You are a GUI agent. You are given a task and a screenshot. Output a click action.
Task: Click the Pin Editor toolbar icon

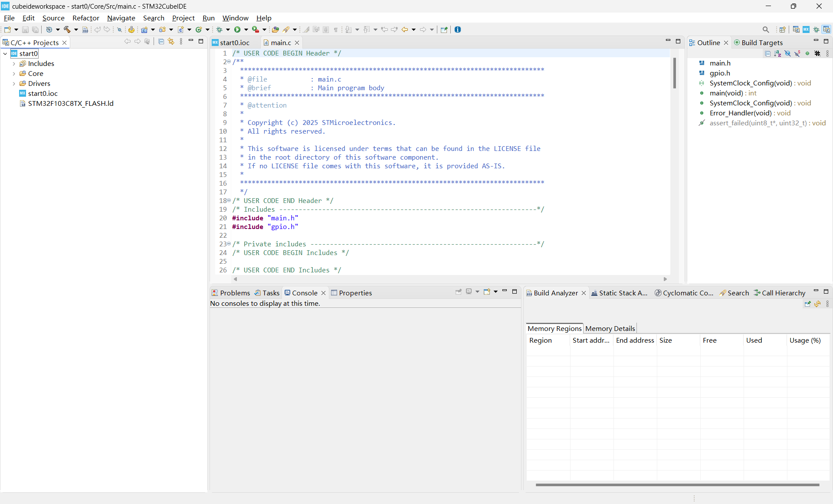point(444,29)
